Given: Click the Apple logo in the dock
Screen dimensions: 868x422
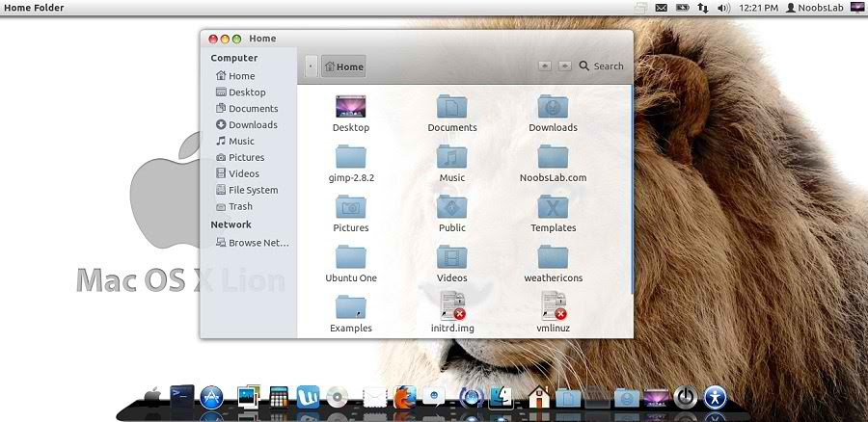Looking at the screenshot, I should pyautogui.click(x=152, y=396).
